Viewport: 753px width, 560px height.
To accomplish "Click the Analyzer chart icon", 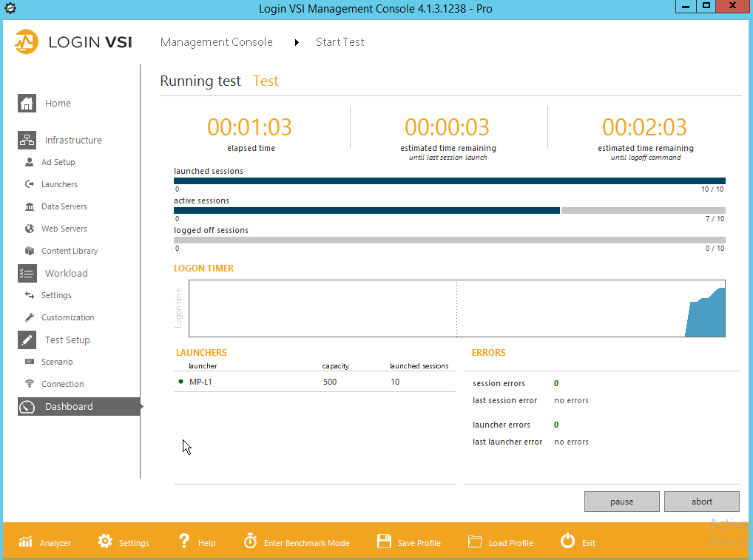I will point(25,542).
